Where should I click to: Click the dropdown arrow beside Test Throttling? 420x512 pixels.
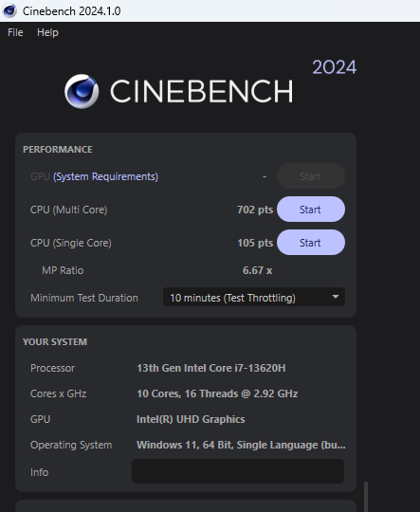(335, 297)
